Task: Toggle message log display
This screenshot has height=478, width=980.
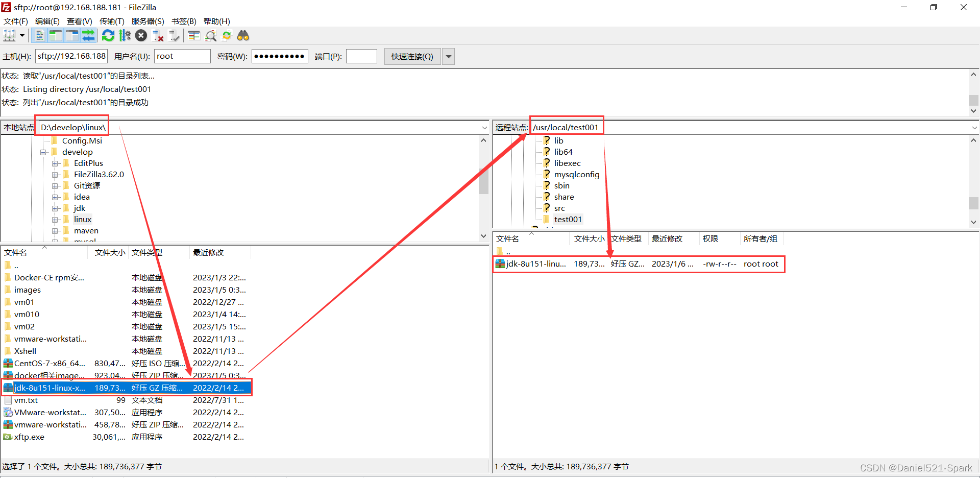Action: coord(39,36)
